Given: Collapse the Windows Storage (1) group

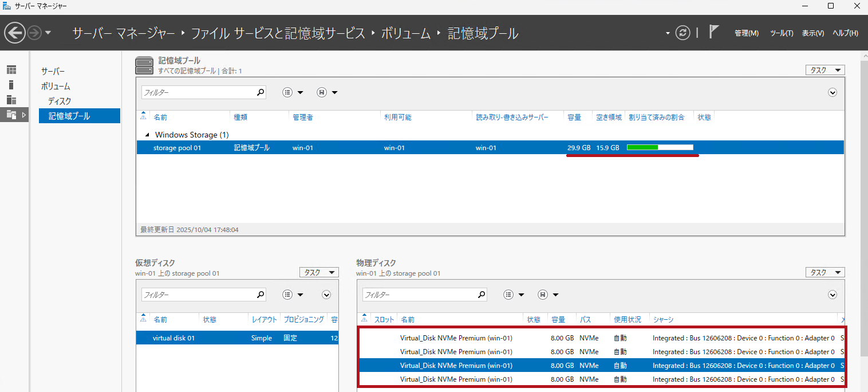Looking at the screenshot, I should tap(147, 135).
